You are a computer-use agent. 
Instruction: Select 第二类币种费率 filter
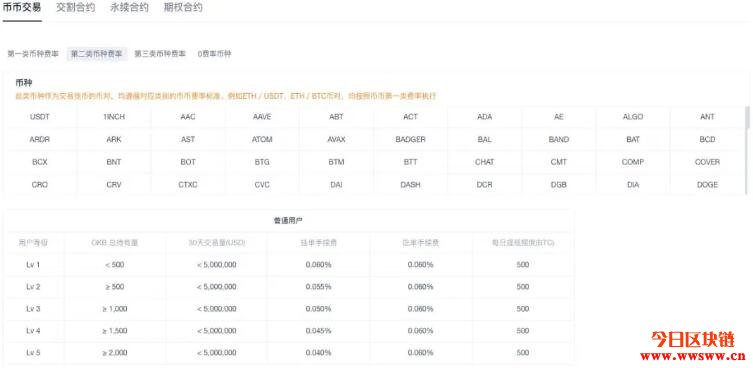point(97,54)
